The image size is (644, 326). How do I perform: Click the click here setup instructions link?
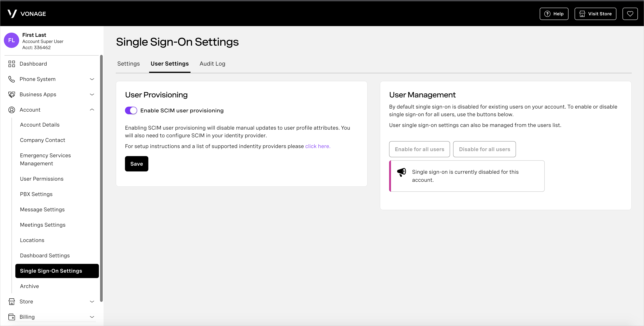317,146
